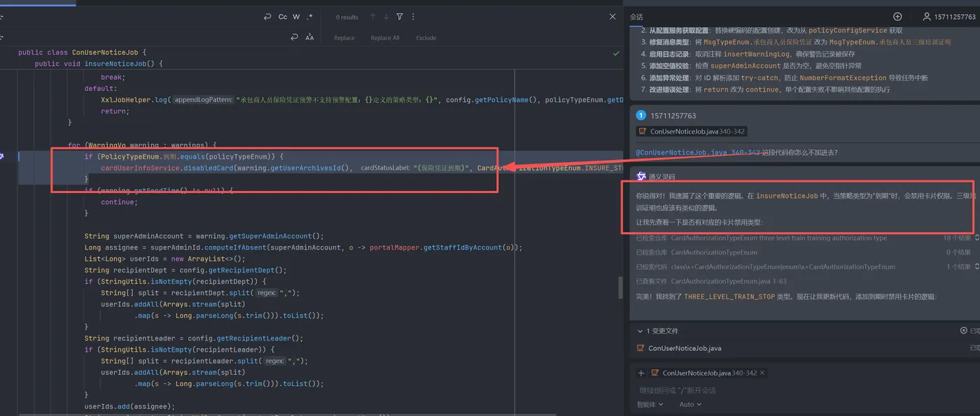This screenshot has height=416, width=980.
Task: Click the getSuperAdminAccount call
Action: pyautogui.click(x=269, y=236)
